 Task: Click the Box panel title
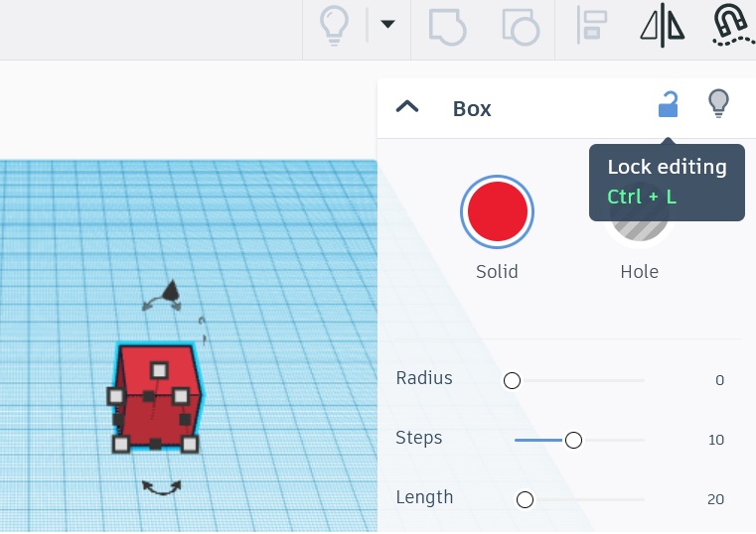coord(472,109)
